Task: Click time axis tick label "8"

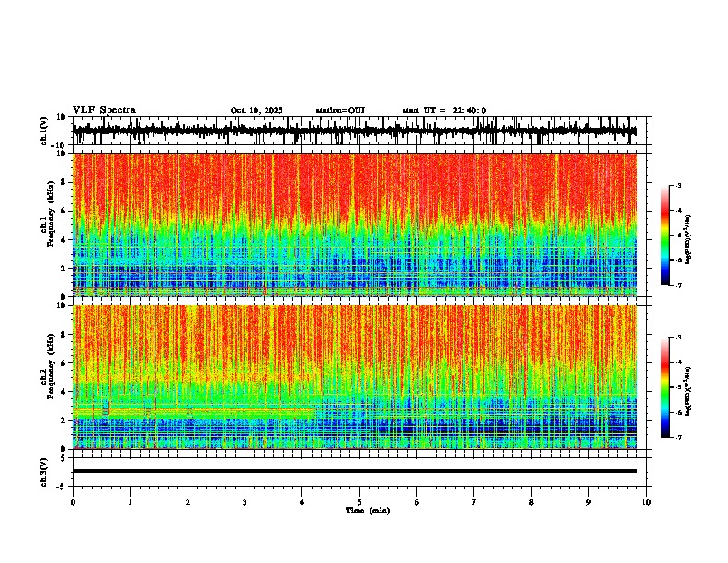Action: click(x=531, y=502)
